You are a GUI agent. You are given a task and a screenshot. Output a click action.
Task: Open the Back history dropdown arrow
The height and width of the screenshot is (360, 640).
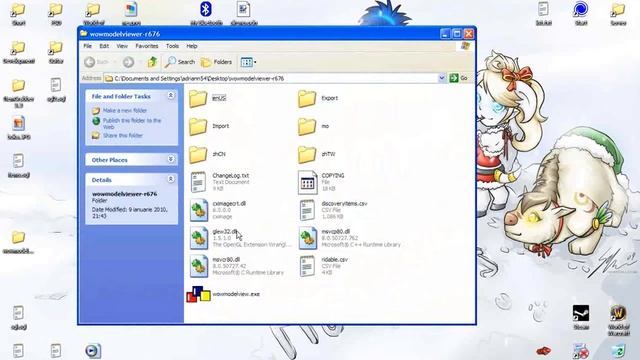(x=115, y=62)
